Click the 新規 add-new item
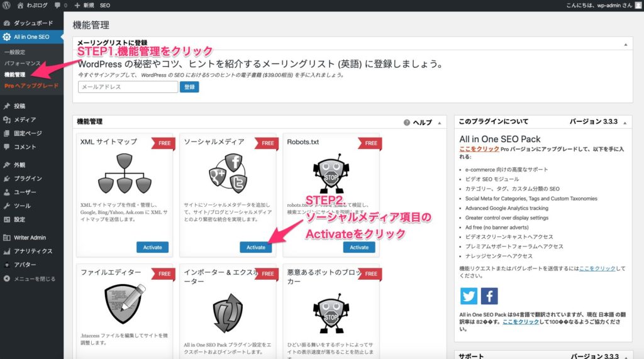This screenshot has width=644, height=359. tap(84, 5)
